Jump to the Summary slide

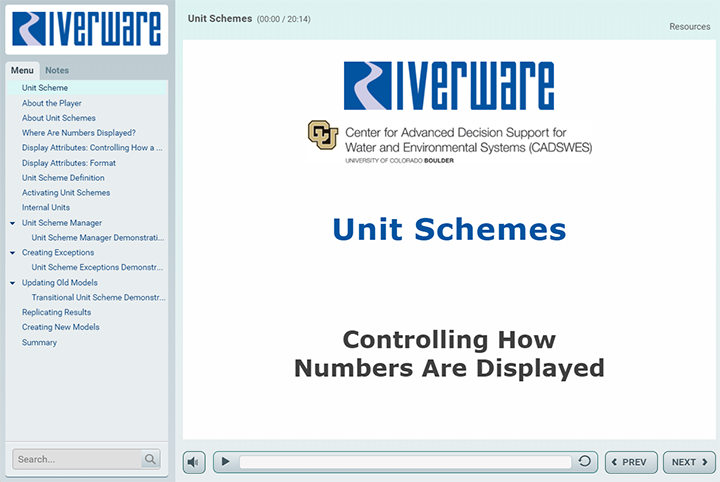tap(39, 342)
